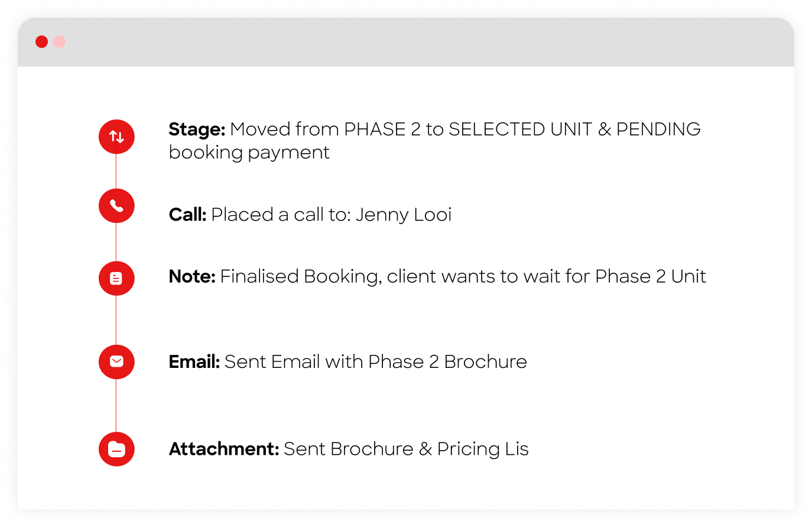812x527 pixels.
Task: Click the bold Stage: label
Action: (197, 130)
